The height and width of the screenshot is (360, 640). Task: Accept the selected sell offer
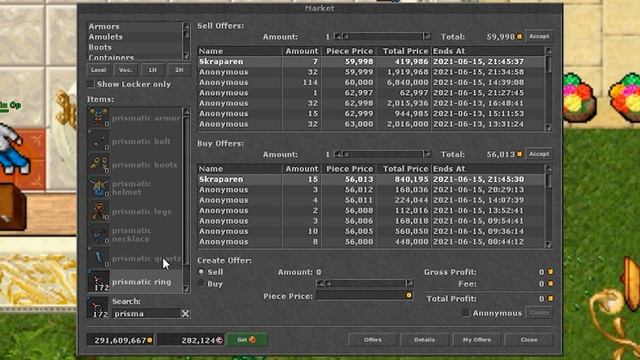coord(539,36)
